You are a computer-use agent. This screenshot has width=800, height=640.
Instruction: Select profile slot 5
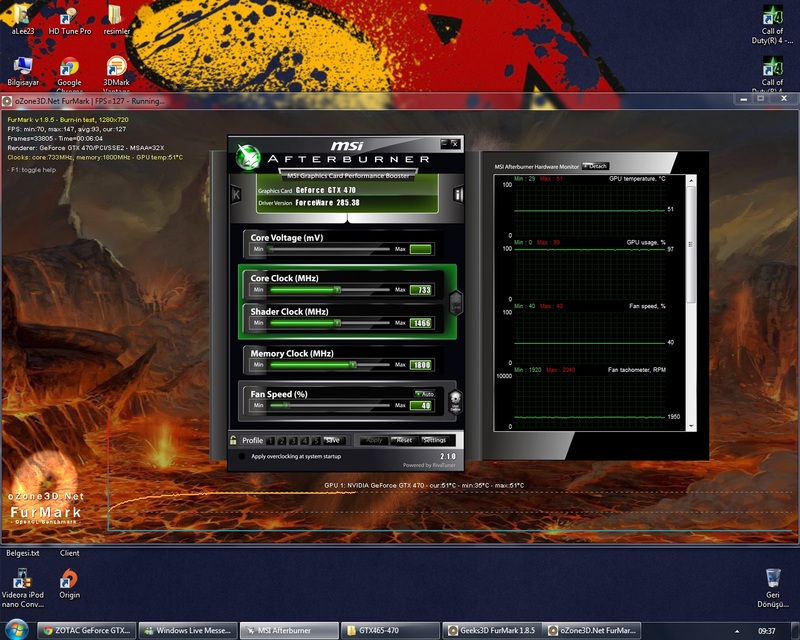click(316, 440)
